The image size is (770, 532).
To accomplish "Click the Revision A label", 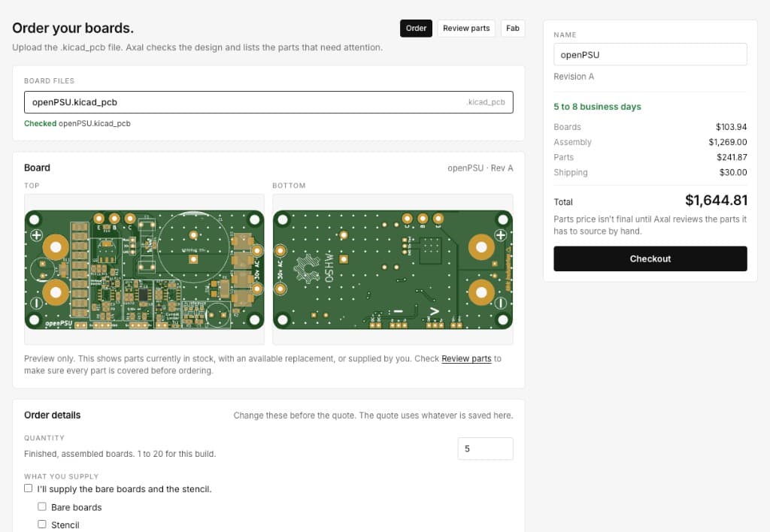I will point(574,77).
